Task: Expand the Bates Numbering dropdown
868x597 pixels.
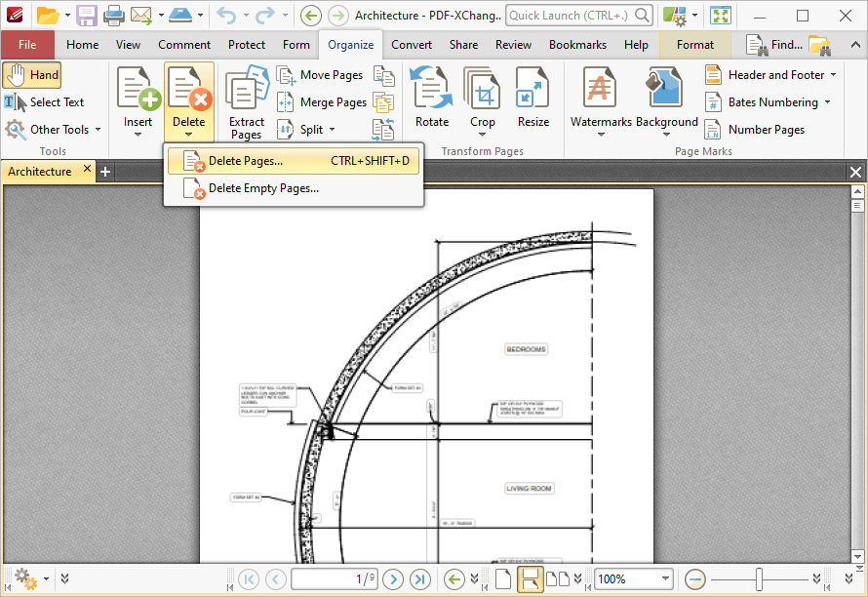Action: [x=827, y=102]
